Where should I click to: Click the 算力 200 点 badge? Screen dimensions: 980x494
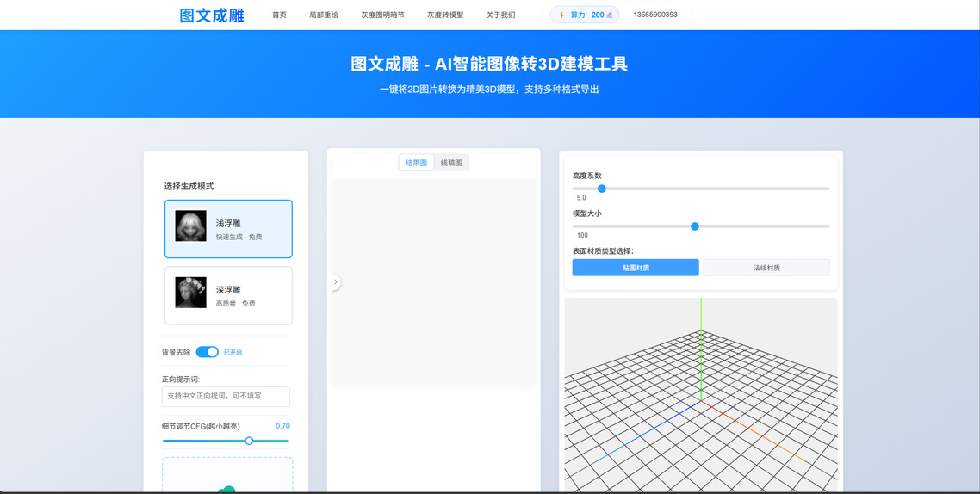(x=585, y=15)
